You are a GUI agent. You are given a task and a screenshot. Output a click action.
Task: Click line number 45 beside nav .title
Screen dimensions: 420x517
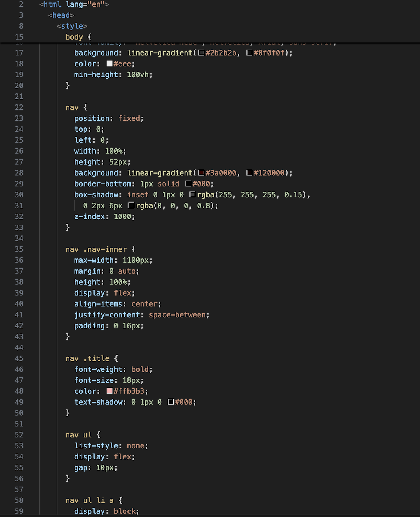[19, 358]
